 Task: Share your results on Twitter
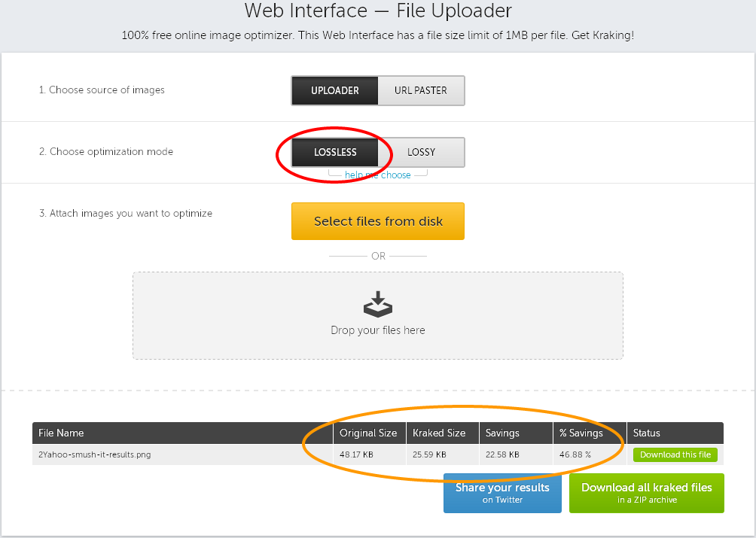(x=502, y=493)
